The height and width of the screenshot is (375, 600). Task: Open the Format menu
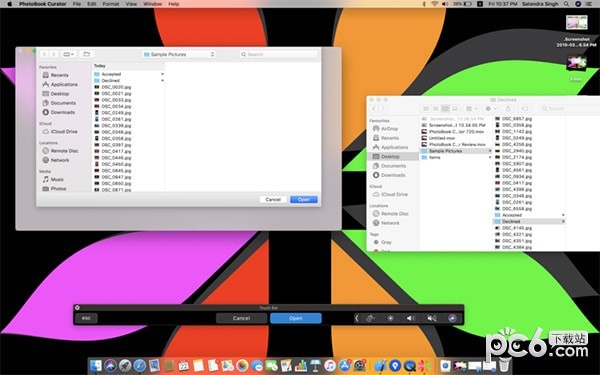pyautogui.click(x=111, y=4)
